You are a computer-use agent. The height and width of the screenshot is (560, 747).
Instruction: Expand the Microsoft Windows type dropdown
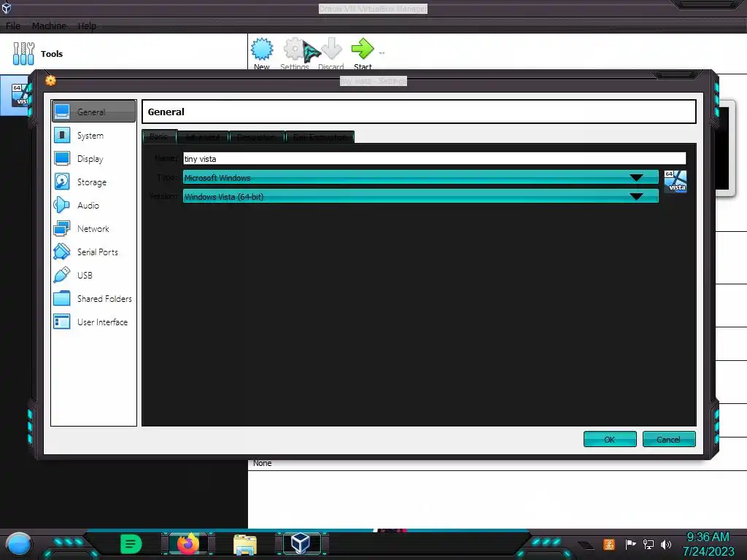(420, 177)
